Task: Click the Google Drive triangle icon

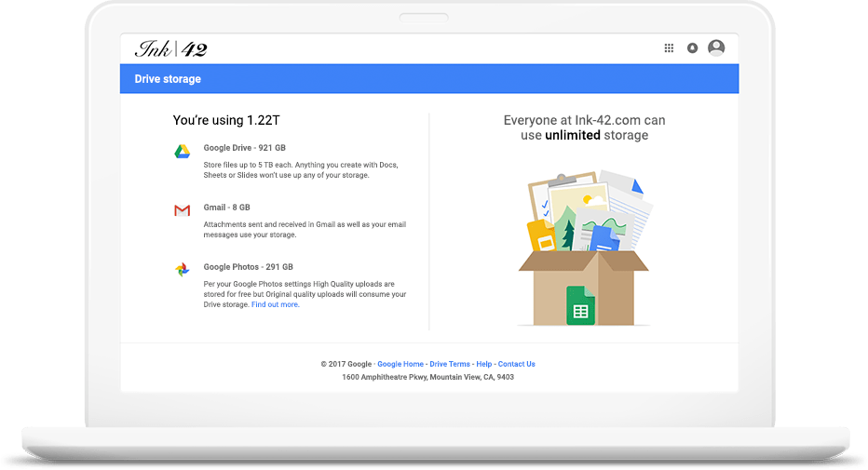Action: click(183, 152)
